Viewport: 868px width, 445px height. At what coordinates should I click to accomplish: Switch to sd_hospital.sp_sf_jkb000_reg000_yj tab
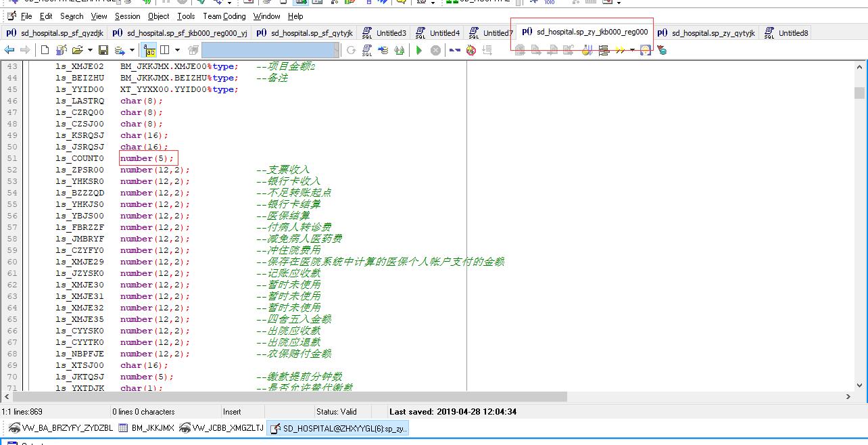click(x=180, y=32)
